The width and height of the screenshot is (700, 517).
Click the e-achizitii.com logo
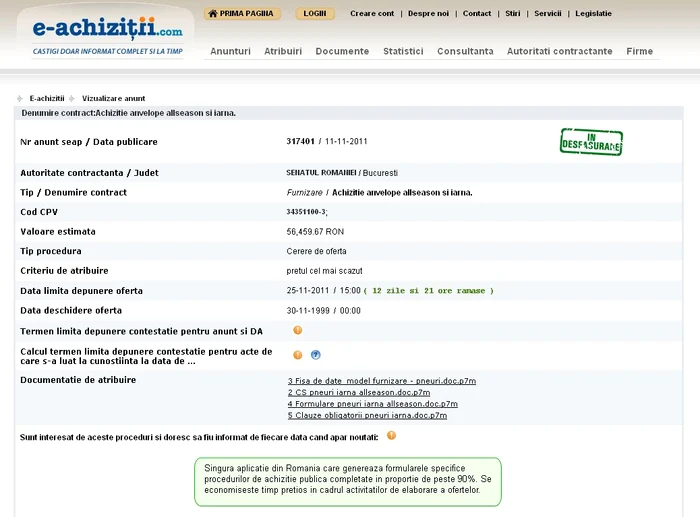point(108,28)
